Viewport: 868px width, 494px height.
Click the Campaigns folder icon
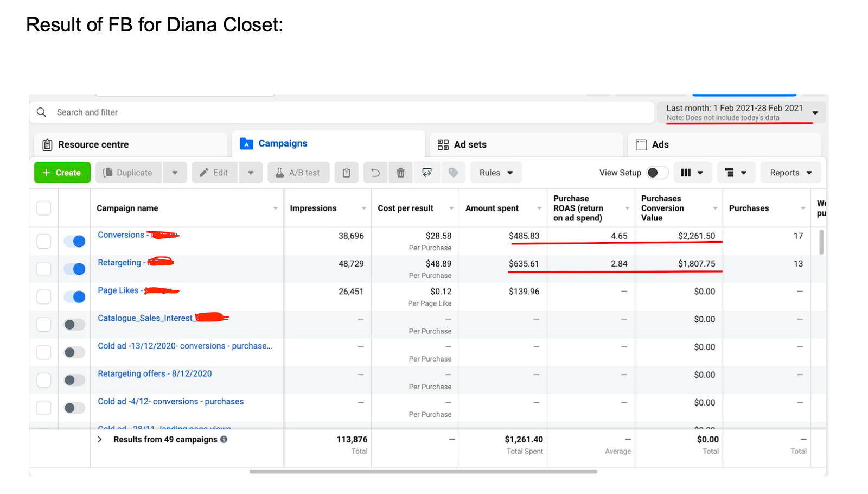(x=246, y=143)
